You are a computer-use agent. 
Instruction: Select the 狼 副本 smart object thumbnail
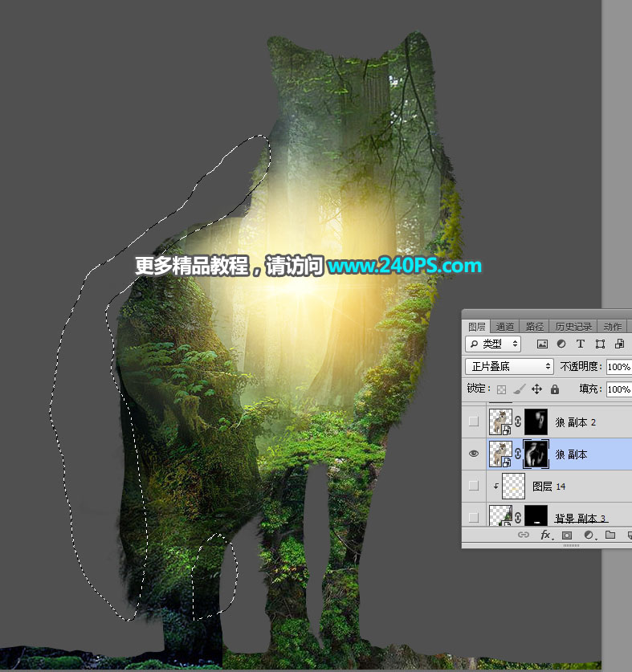(x=500, y=454)
